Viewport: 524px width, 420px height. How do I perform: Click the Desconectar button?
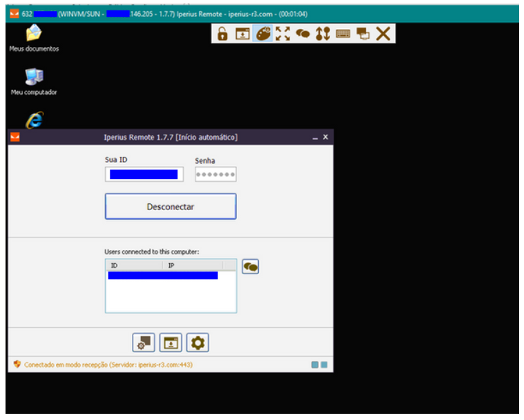tap(171, 207)
